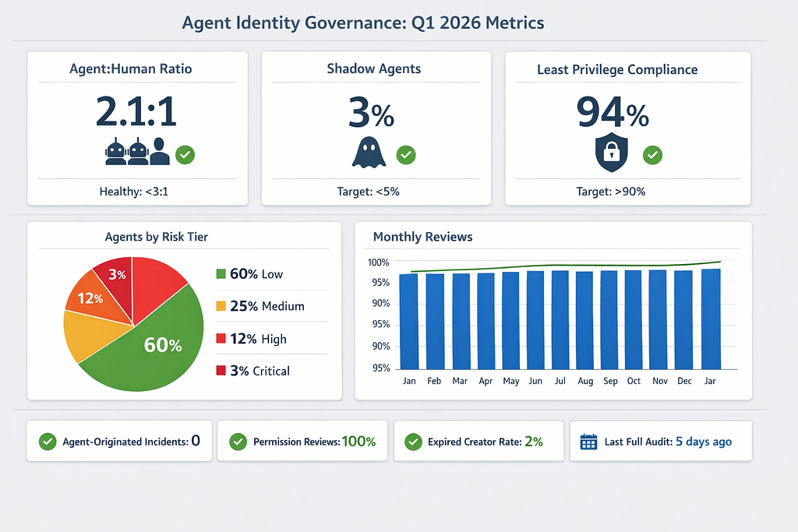Click green checkmark in Least Privilege Compliance card
The height and width of the screenshot is (532, 798).
[x=652, y=155]
